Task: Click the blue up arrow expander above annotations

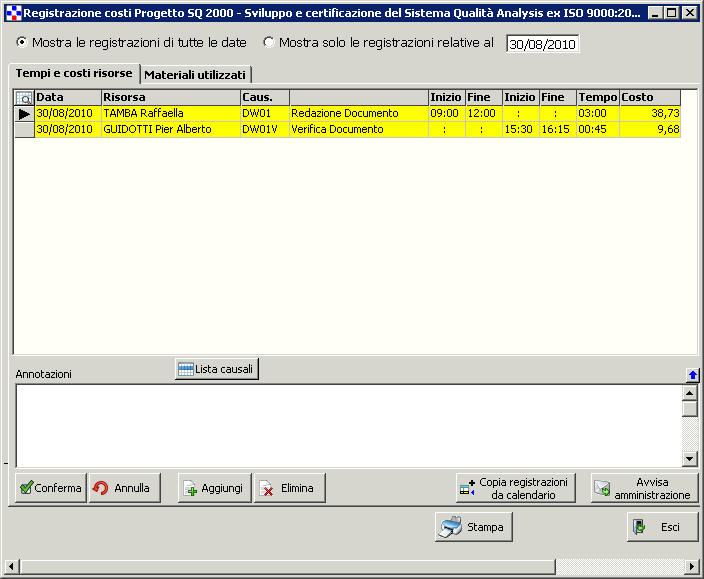Action: [692, 374]
